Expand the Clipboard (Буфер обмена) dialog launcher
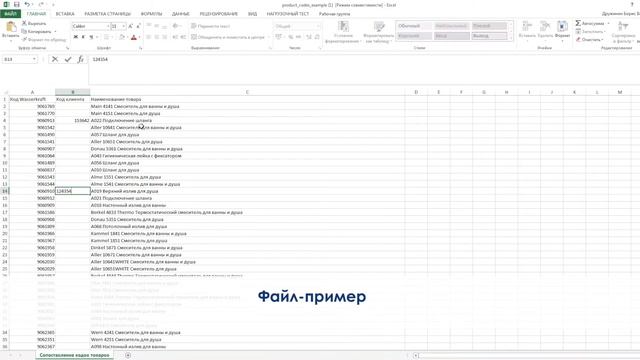Viewport: 640px width, 360px height. point(67,48)
